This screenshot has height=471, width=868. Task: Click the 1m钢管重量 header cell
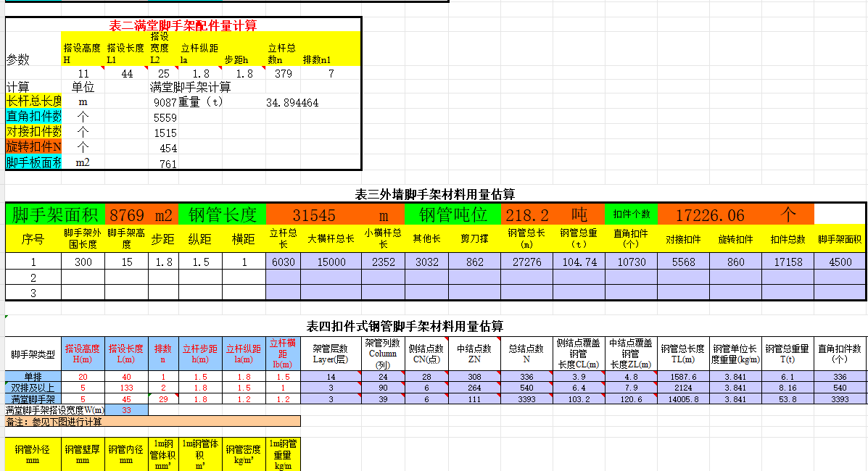[284, 454]
